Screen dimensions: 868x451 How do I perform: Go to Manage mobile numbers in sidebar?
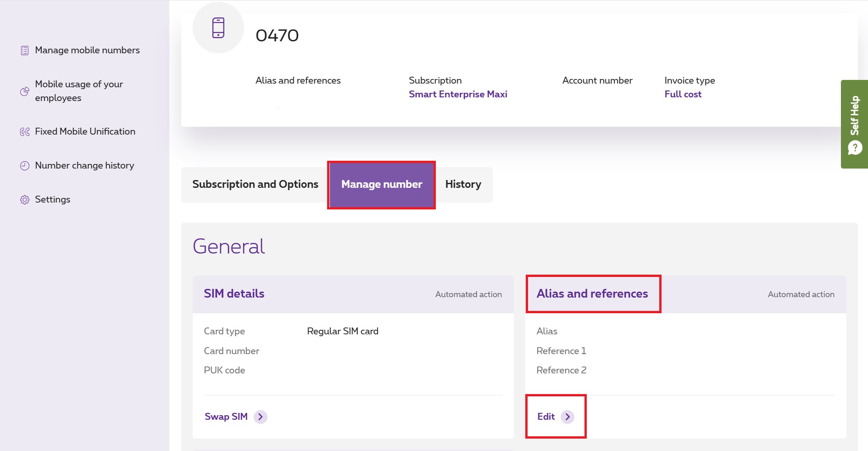[87, 51]
